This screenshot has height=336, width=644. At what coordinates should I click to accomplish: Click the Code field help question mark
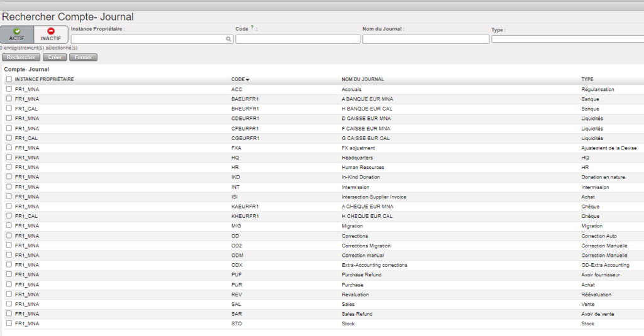pyautogui.click(x=252, y=28)
